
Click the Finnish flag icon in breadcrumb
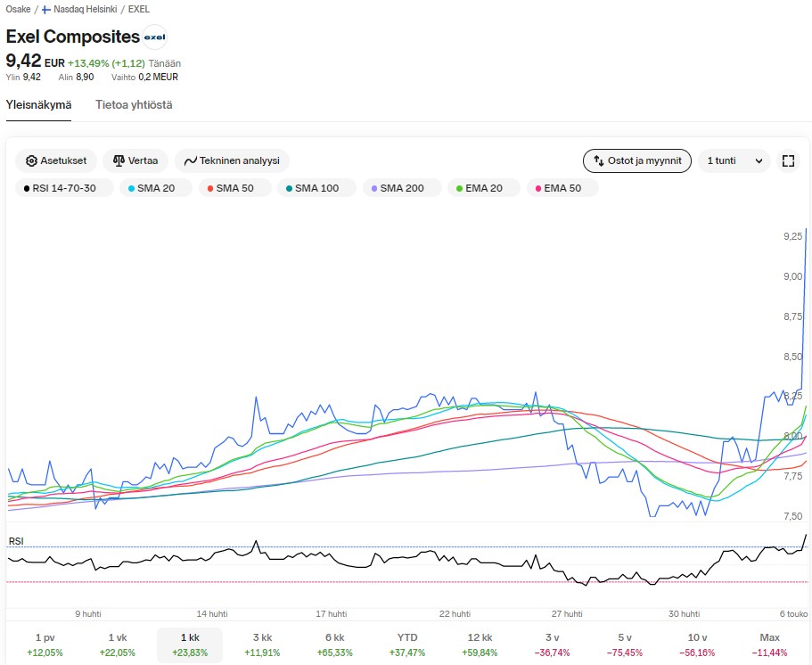[x=46, y=9]
